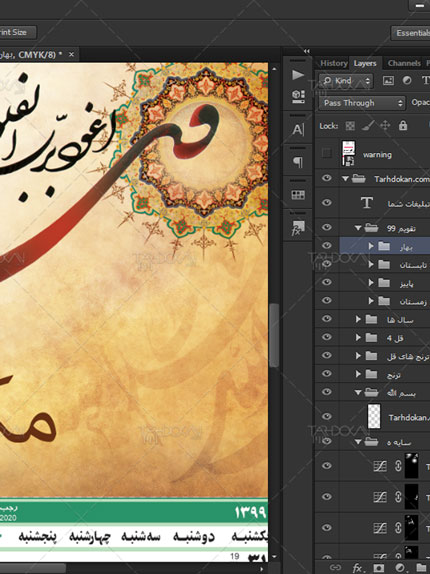
Task: Toggle visibility of the پاییز folder
Action: [x=327, y=282]
